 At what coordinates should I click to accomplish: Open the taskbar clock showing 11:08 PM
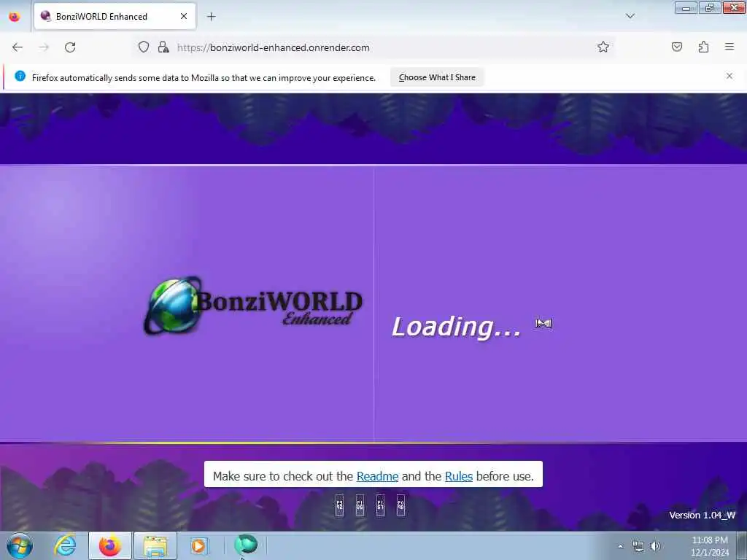[709, 546]
